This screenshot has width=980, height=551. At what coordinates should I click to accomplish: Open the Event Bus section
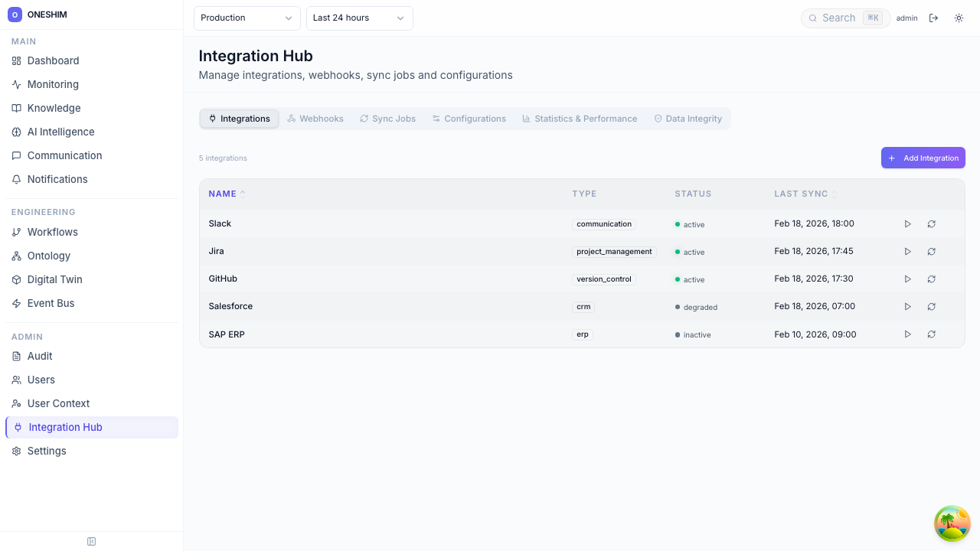51,303
